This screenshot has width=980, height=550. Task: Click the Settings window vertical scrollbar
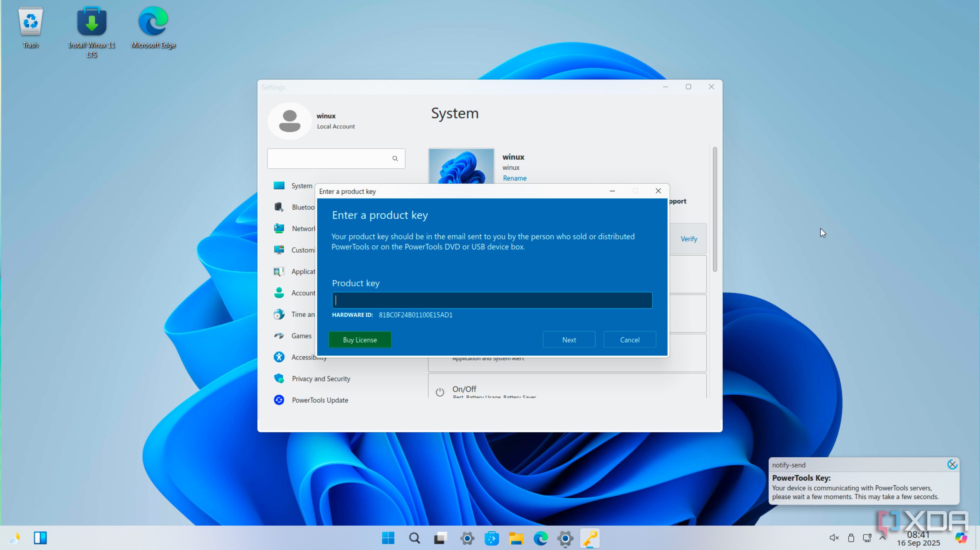click(715, 209)
